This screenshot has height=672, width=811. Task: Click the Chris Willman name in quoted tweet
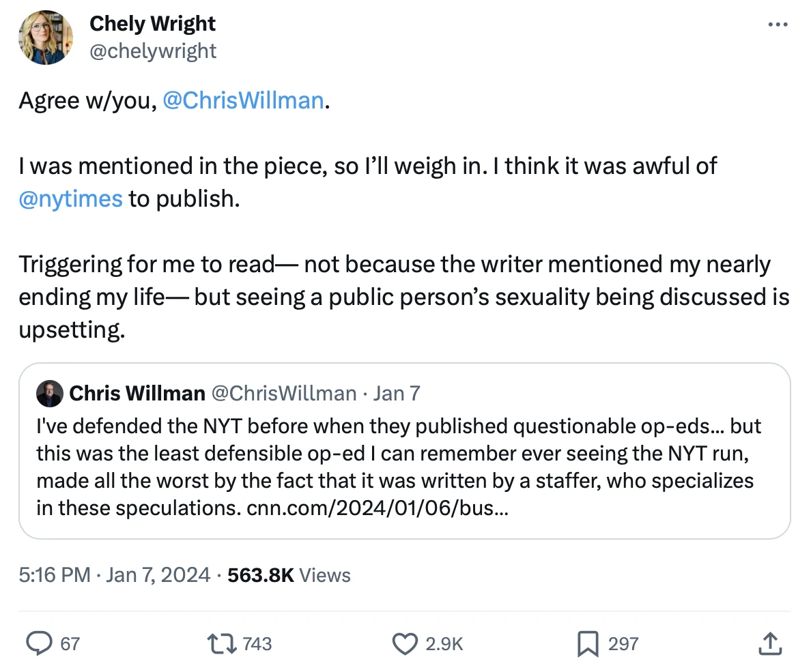(137, 394)
